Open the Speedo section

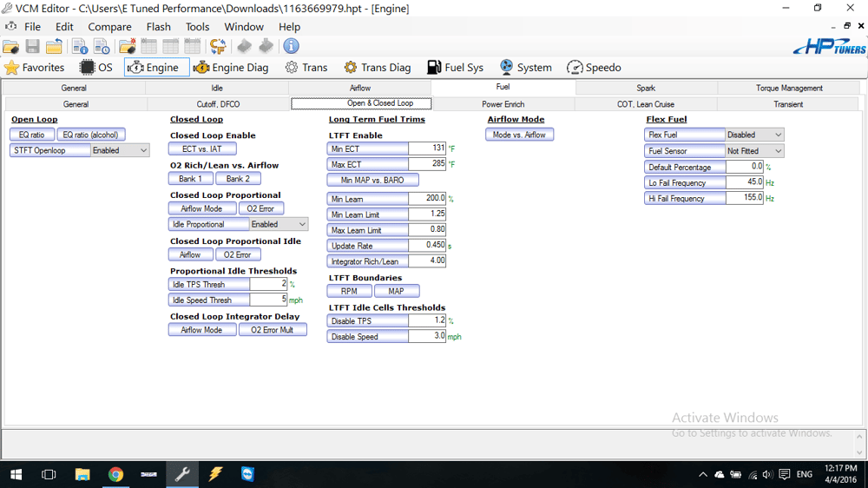(x=594, y=68)
